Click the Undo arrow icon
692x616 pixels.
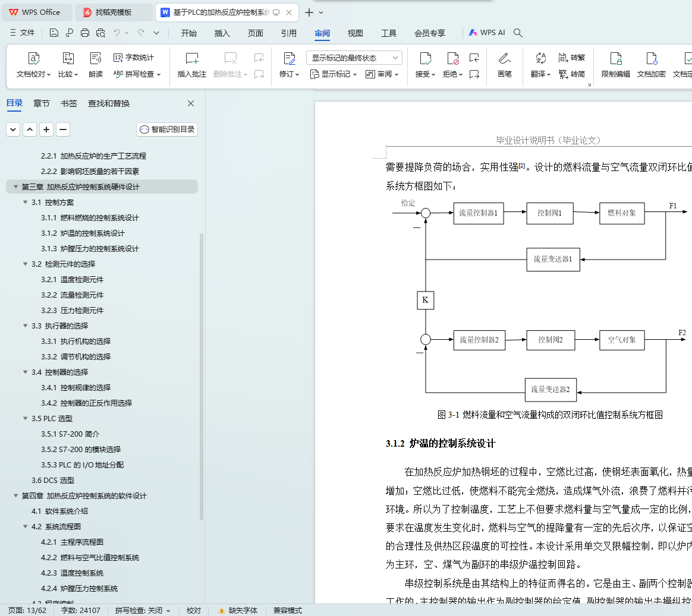tap(117, 33)
